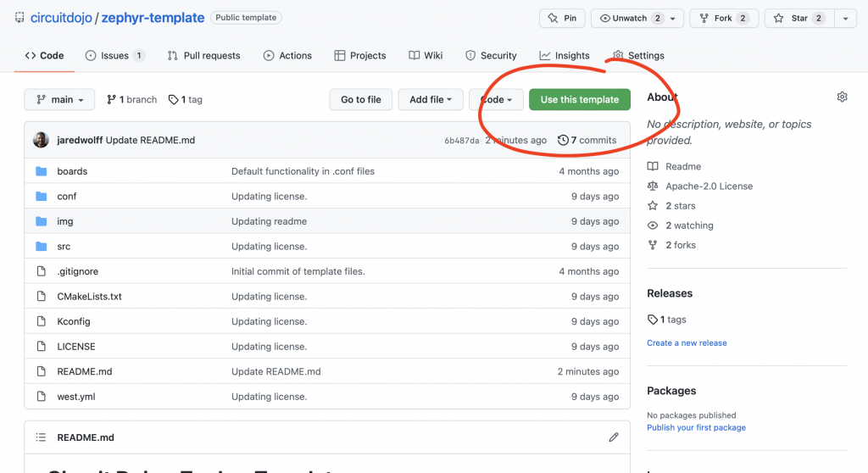The width and height of the screenshot is (868, 473).
Task: Edit README.md with the pencil icon
Action: pos(614,437)
